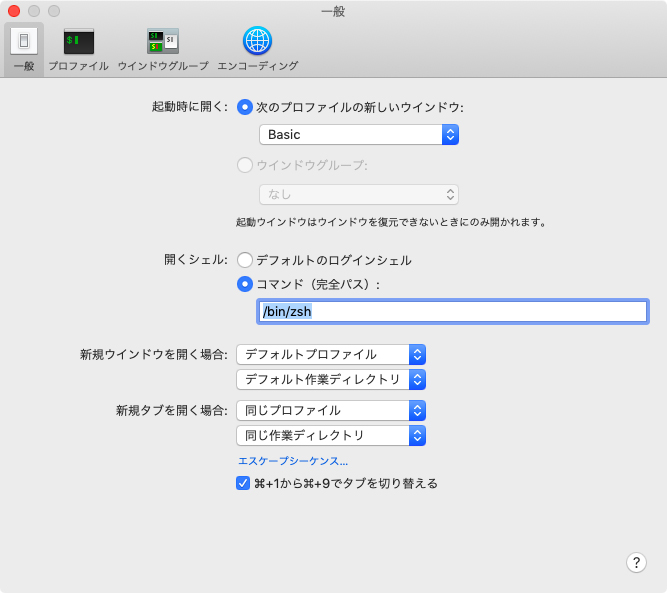Choose デフォルトのログインシェル option
The image size is (667, 593).
tap(245, 260)
